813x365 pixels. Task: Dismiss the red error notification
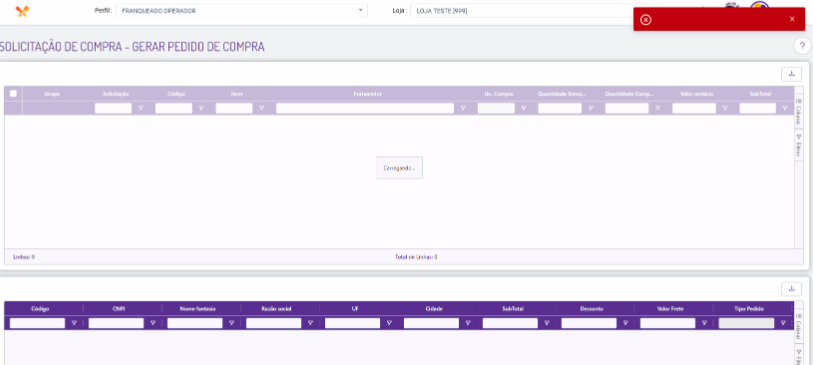pos(792,19)
